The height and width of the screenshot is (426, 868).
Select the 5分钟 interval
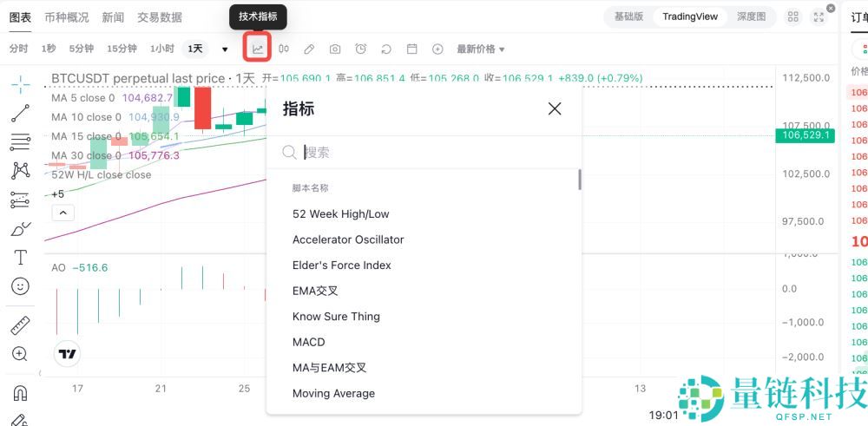pyautogui.click(x=81, y=49)
